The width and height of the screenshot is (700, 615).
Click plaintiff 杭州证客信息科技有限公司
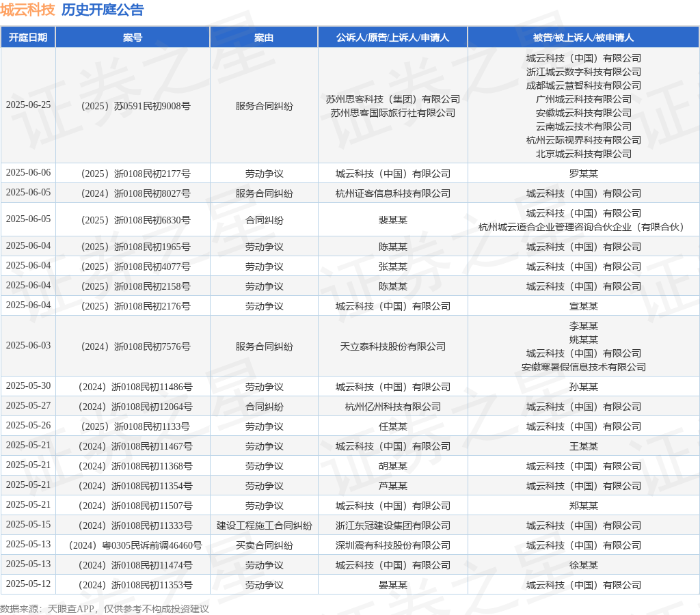click(x=393, y=193)
